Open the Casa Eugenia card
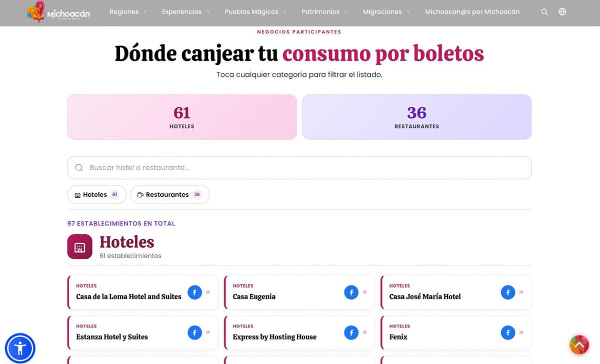Image resolution: width=600 pixels, height=364 pixels. (x=299, y=293)
